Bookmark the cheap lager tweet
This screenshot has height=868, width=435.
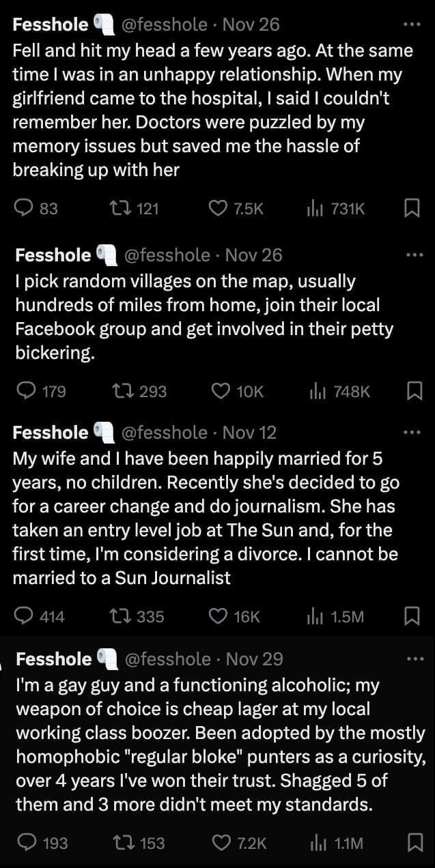coord(414,843)
